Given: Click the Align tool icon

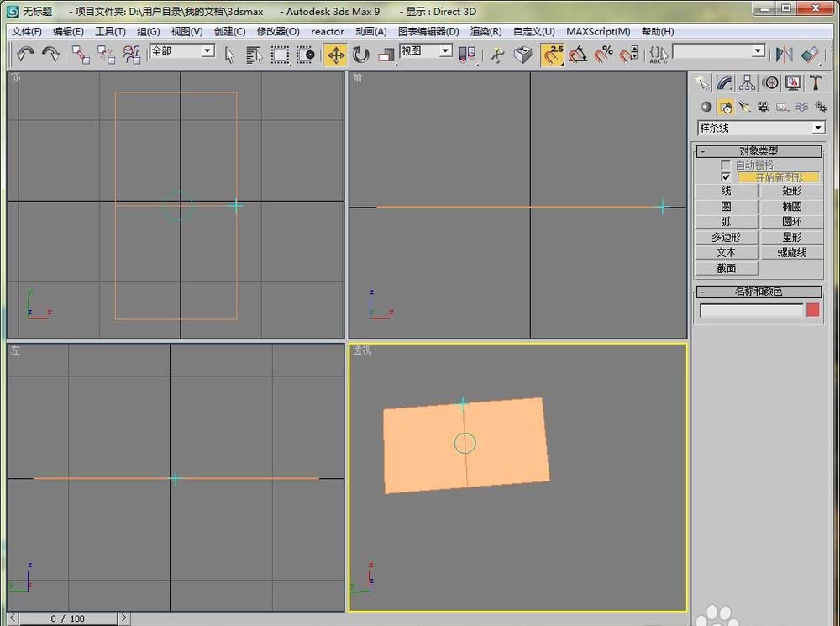Looking at the screenshot, I should click(x=810, y=55).
